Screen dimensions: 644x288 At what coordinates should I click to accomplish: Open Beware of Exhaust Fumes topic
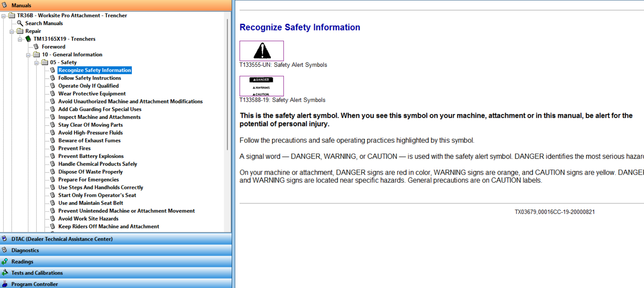tap(89, 140)
